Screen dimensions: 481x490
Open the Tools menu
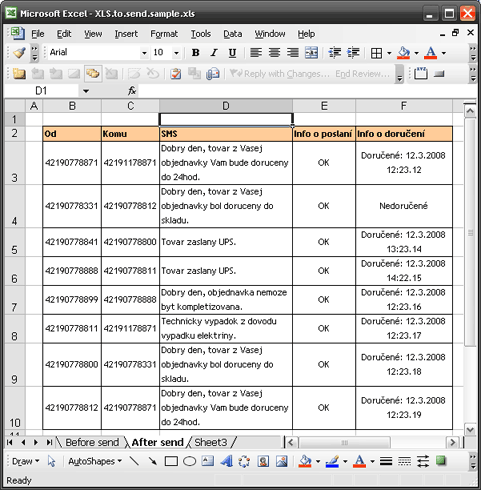pyautogui.click(x=201, y=34)
